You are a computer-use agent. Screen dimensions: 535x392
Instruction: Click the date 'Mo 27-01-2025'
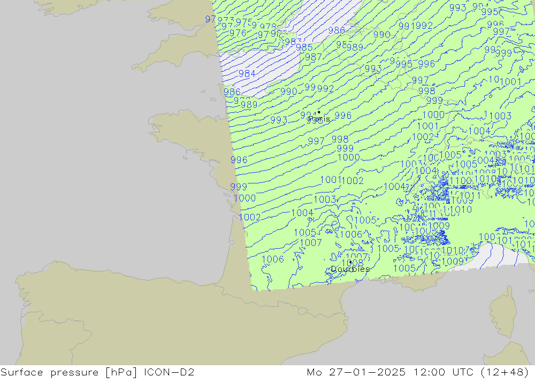point(356,372)
